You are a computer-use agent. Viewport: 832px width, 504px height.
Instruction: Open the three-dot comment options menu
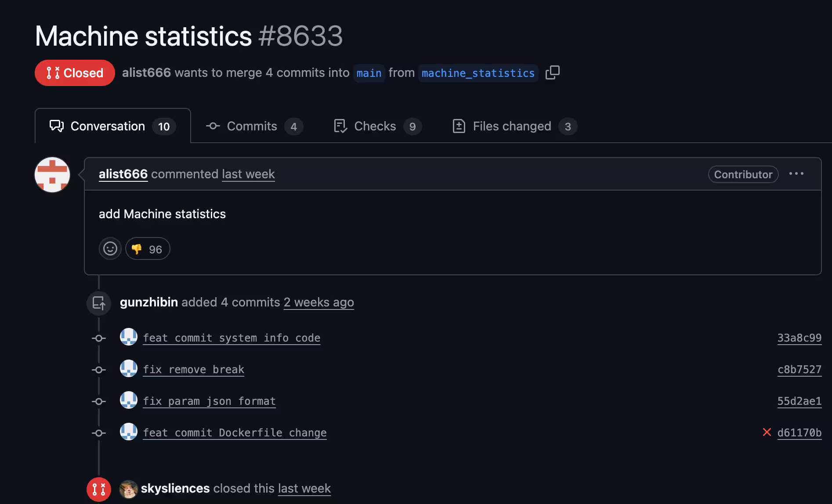(796, 174)
